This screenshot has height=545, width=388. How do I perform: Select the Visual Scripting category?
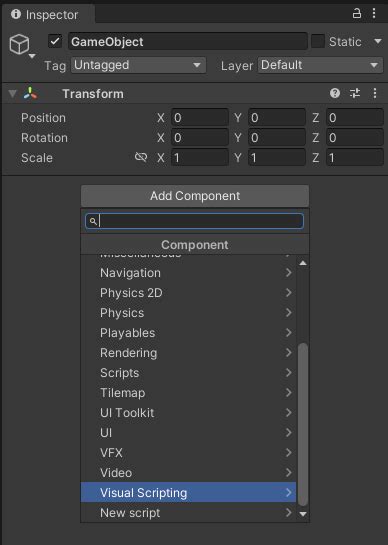click(x=188, y=493)
